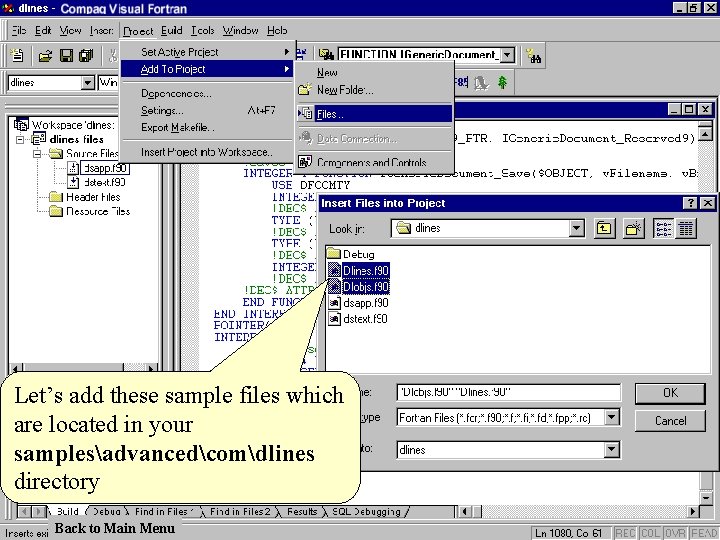Screen dimensions: 720x540
Task: Click the Up One Level folder icon
Action: click(x=604, y=228)
